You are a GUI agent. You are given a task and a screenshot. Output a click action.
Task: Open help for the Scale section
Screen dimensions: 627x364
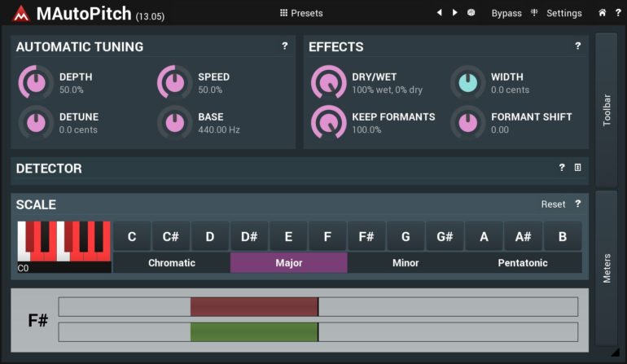(577, 204)
